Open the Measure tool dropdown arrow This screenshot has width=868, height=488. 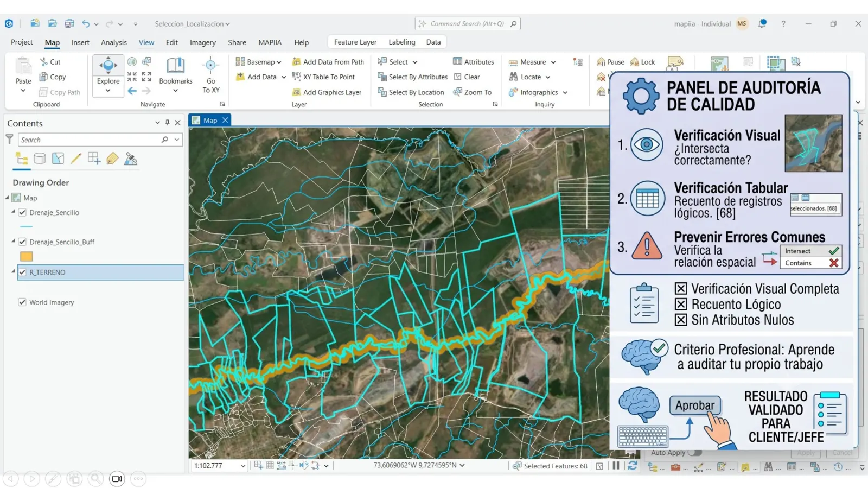553,62
